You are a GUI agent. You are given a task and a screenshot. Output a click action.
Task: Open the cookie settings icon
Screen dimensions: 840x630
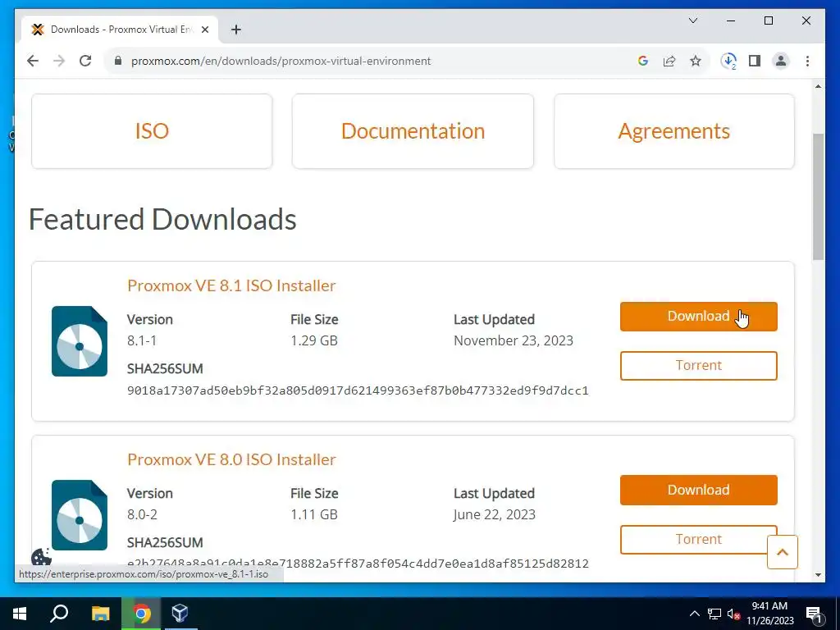(41, 557)
